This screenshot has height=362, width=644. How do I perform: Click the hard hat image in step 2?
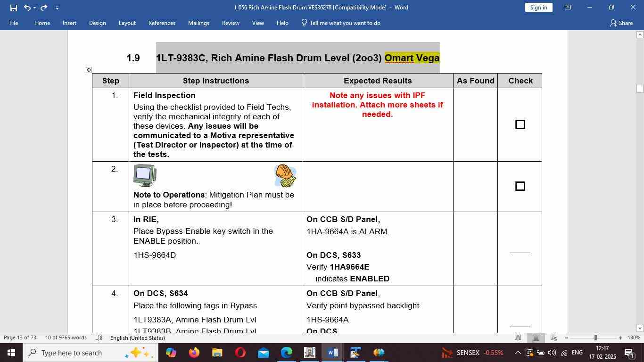(x=285, y=175)
